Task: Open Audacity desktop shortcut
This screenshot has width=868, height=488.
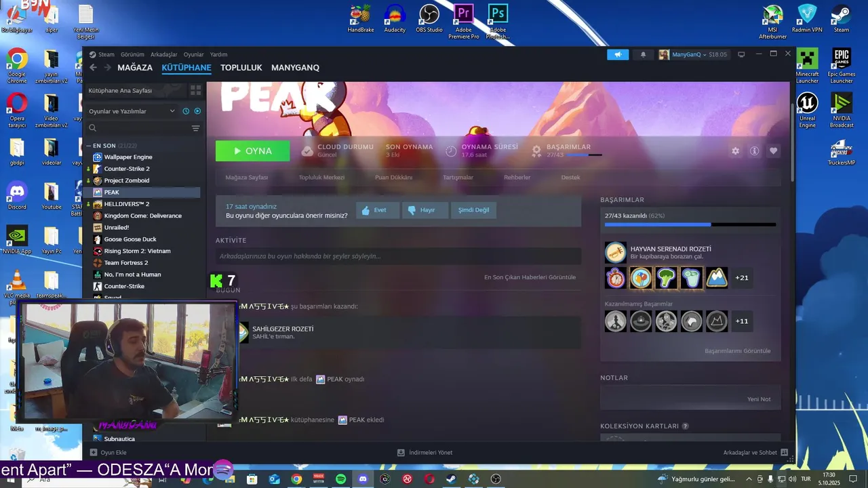Action: (x=395, y=18)
